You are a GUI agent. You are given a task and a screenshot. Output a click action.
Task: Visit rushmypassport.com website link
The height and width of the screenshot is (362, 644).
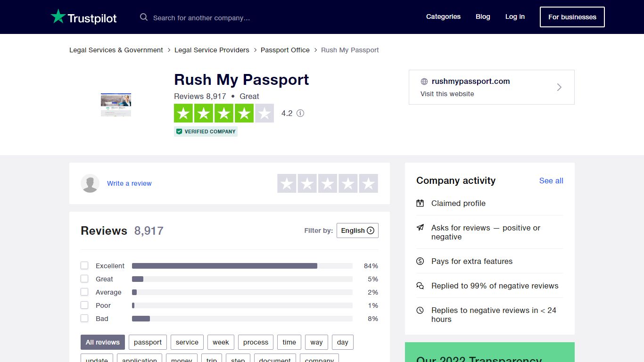coord(492,87)
